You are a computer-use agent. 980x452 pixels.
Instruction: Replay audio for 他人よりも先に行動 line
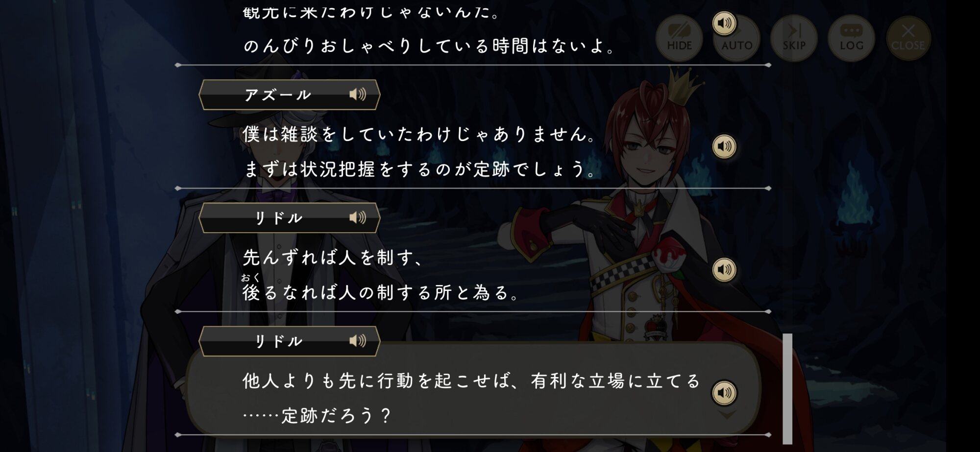724,393
